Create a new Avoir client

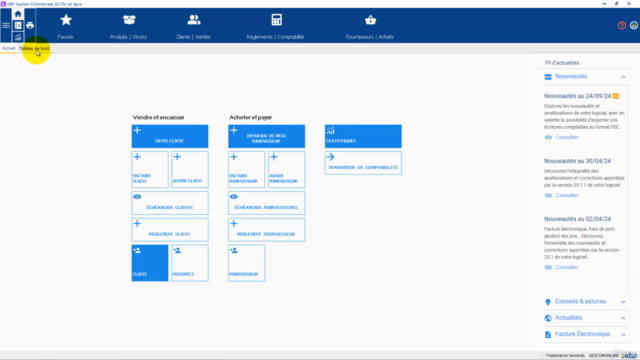190,169
